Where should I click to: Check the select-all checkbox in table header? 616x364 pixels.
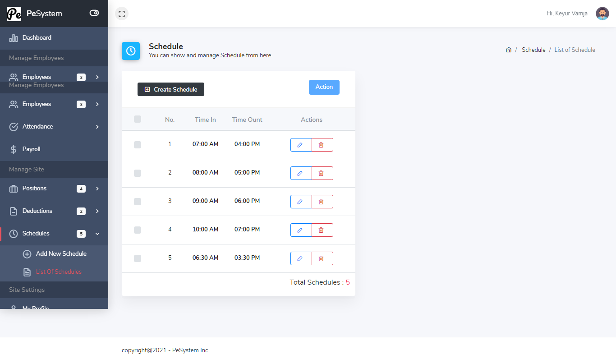(x=138, y=119)
